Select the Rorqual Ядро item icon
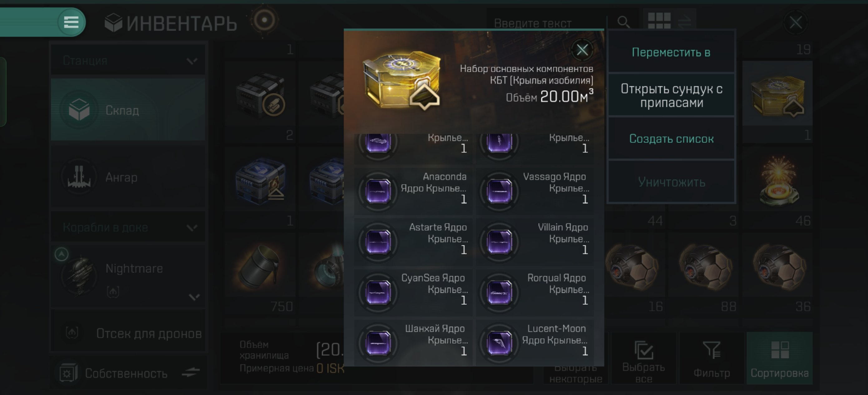Screen dimensions: 868x395 coord(499,292)
